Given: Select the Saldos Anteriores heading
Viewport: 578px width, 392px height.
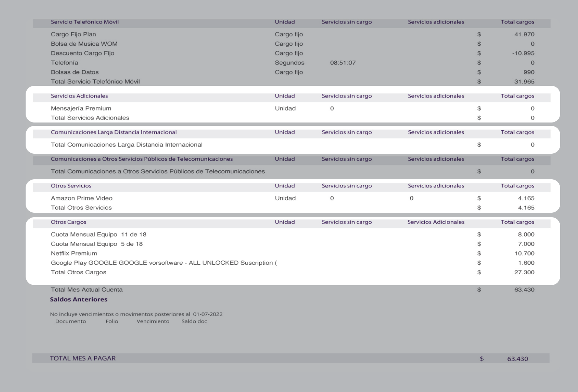Looking at the screenshot, I should (79, 299).
